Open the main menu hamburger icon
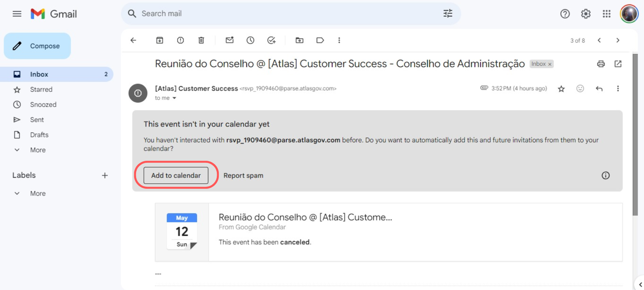 click(x=17, y=14)
